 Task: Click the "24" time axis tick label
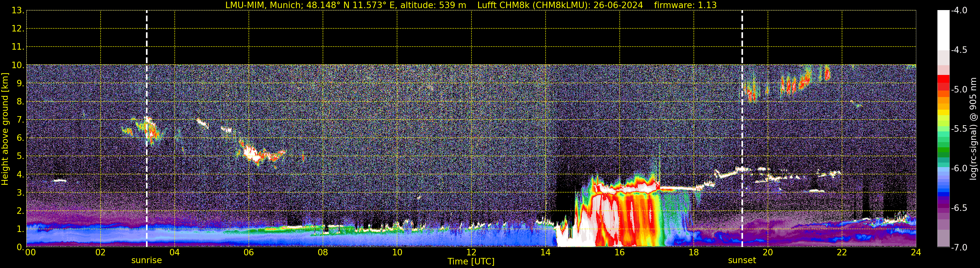tap(916, 252)
